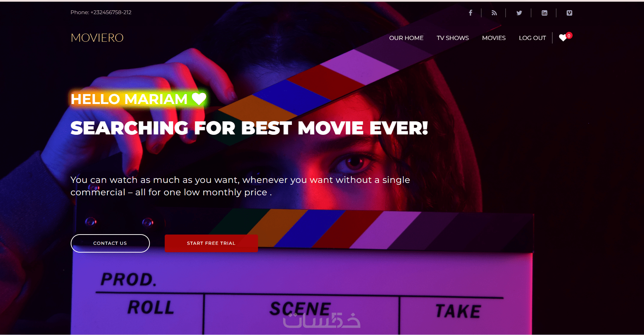Click the MOVIERO site logo
The height and width of the screenshot is (335, 644).
(x=97, y=38)
